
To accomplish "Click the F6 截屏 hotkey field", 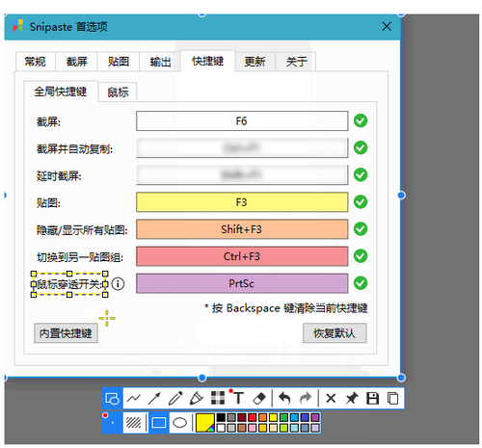I will 242,121.
